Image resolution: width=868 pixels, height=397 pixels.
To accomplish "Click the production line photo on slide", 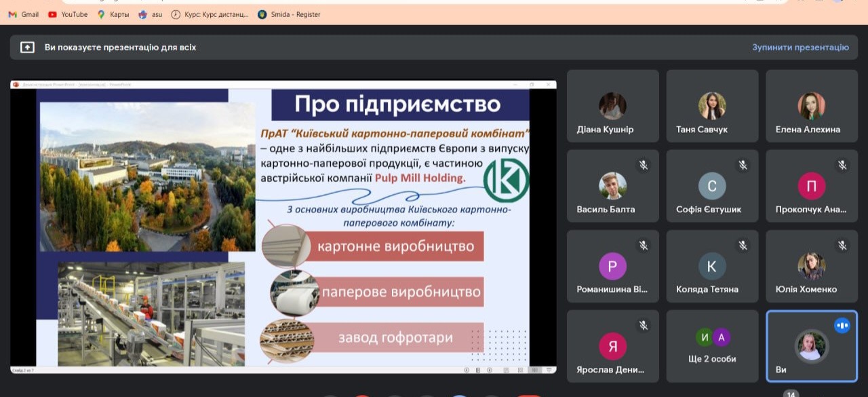I will (151, 314).
